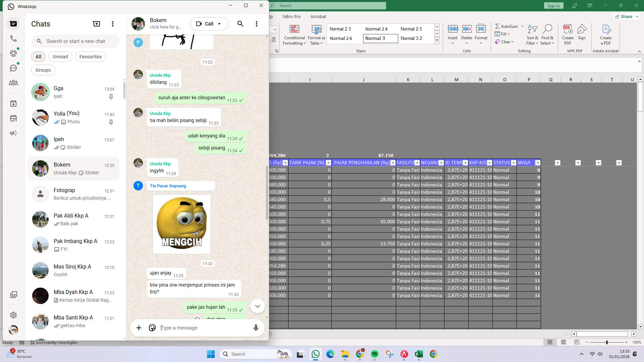Screen dimensions: 644x362
Task: Record a voice message with the microphone
Action: 256,327
